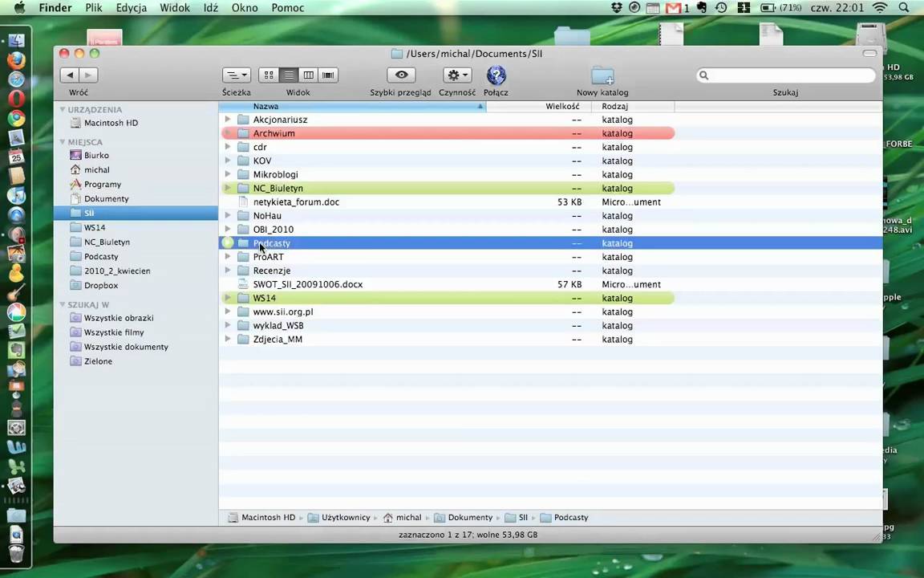924x578 pixels.
Task: Sort by the Rodzaj column header
Action: coord(633,106)
